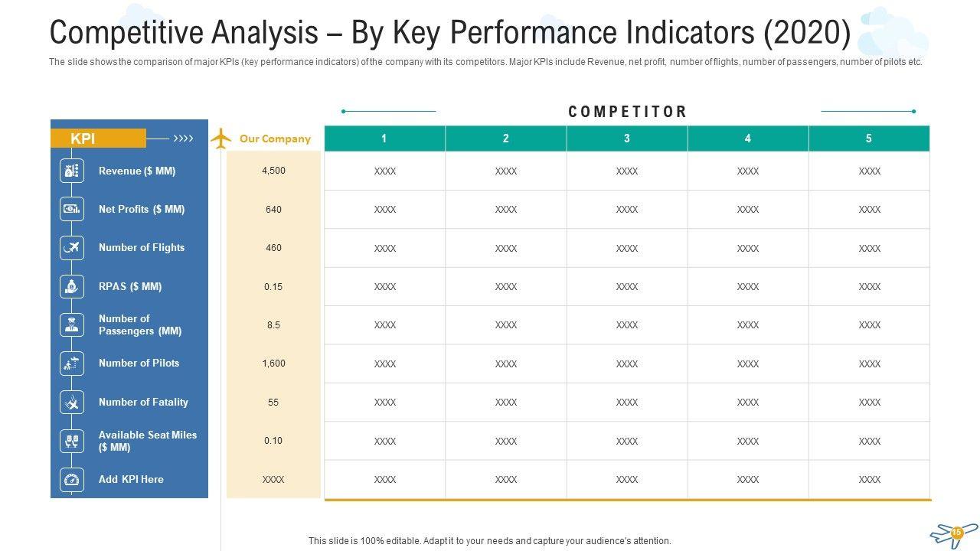Select the Number of Passengers person icon

tap(72, 324)
